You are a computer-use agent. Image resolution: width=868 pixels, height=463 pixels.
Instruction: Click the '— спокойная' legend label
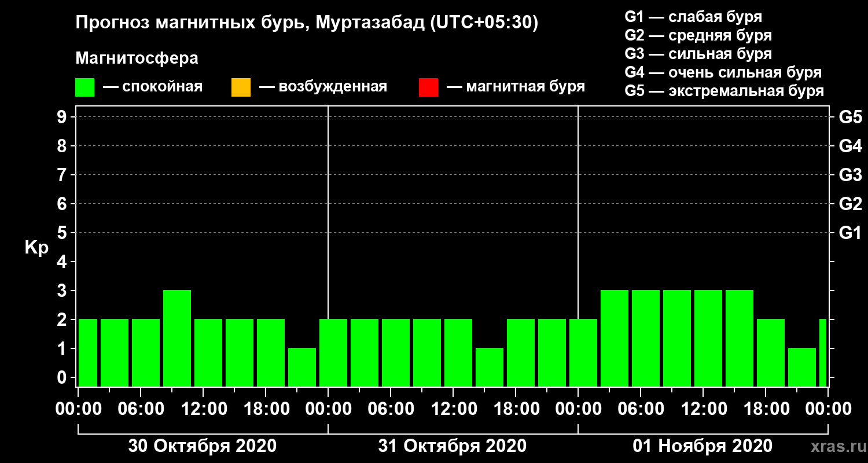coord(153,87)
